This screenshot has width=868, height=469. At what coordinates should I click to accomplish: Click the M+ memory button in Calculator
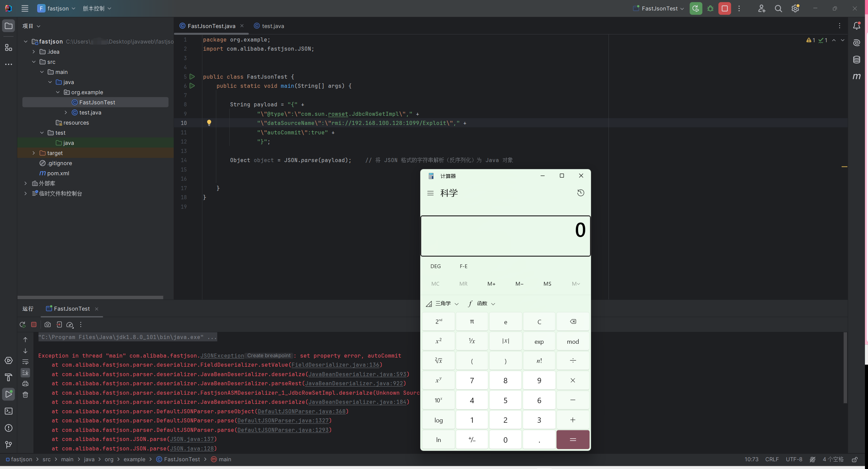(492, 284)
